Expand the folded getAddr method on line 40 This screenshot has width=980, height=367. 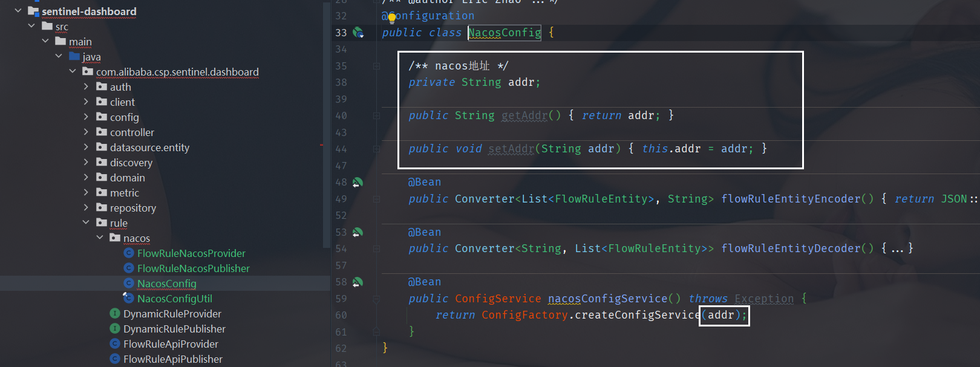click(376, 115)
